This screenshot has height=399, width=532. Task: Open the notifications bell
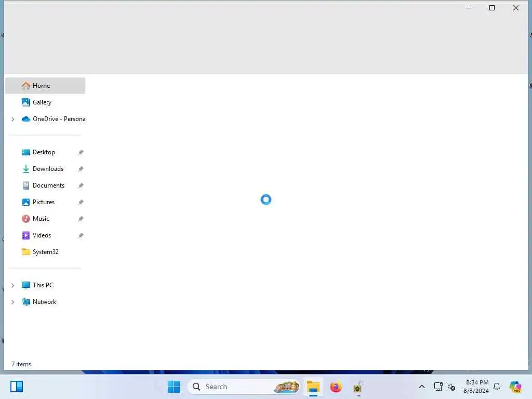497,387
